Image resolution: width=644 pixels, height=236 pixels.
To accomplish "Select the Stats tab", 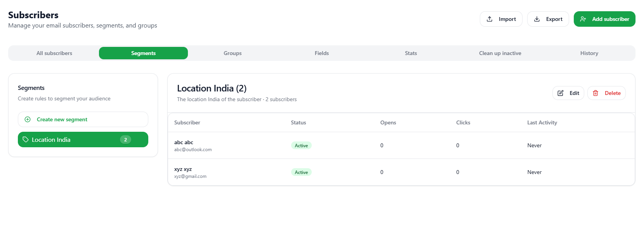I will pyautogui.click(x=411, y=53).
